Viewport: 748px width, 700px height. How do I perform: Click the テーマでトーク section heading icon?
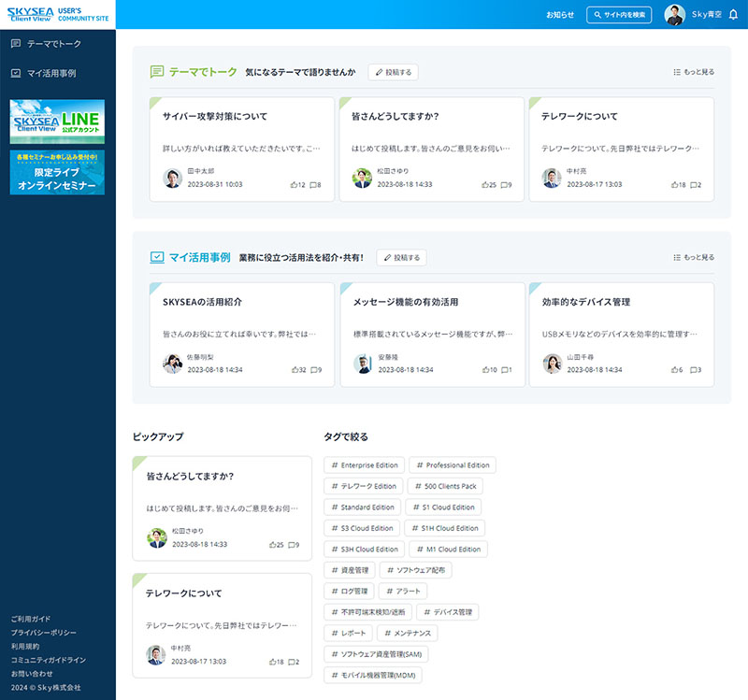[157, 72]
